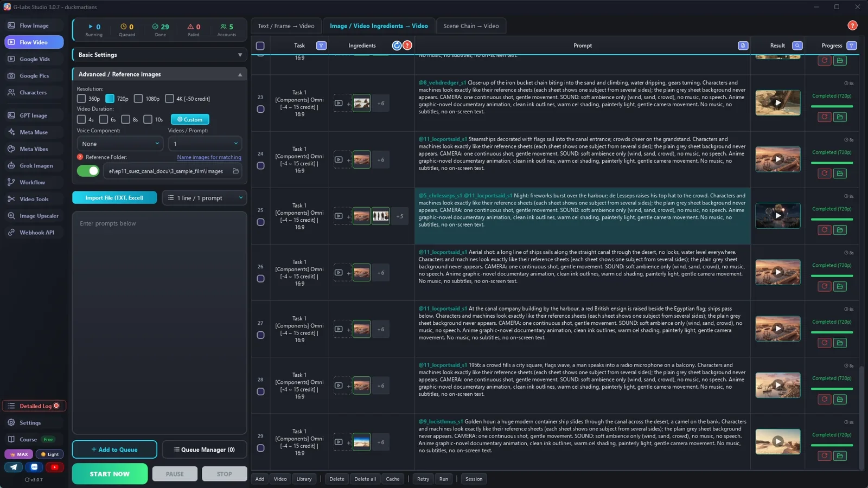Click the red help icon in Ingredients header
This screenshot has width=868, height=488.
point(407,46)
